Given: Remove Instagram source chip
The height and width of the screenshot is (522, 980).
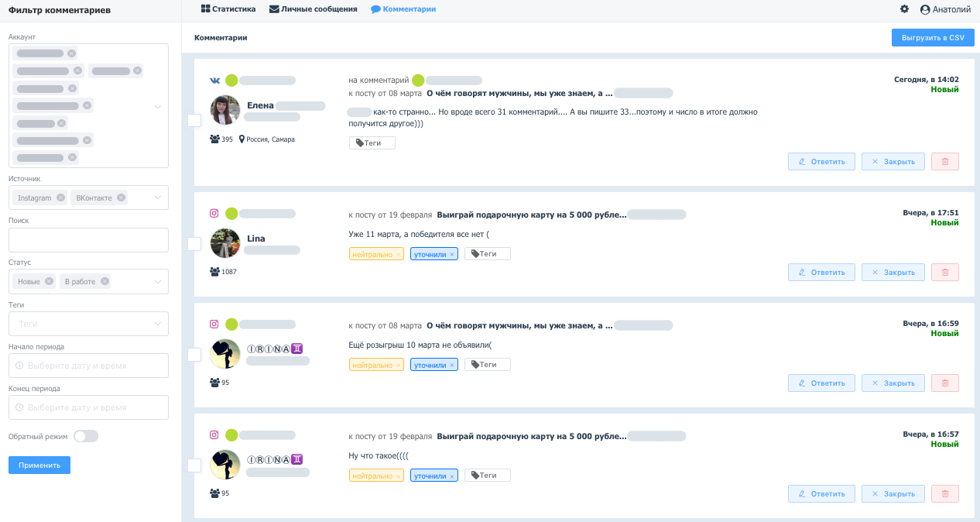Looking at the screenshot, I should [x=60, y=197].
